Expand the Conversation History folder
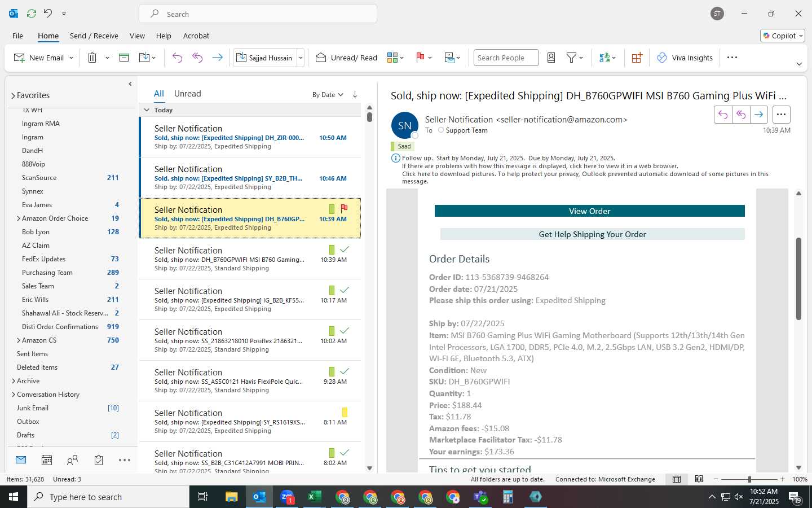 pos(14,395)
